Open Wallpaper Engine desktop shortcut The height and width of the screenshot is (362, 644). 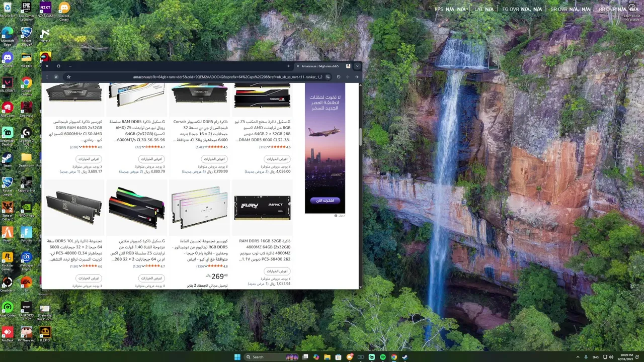tap(26, 260)
